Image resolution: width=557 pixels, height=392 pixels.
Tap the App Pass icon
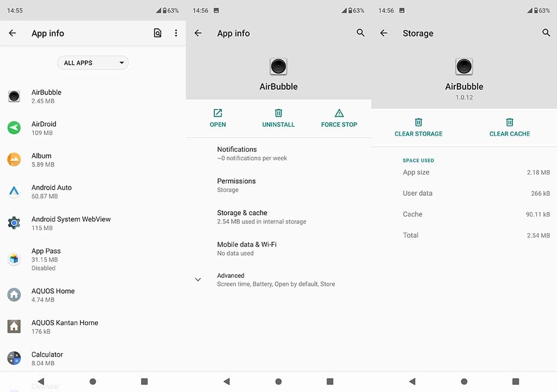14,259
